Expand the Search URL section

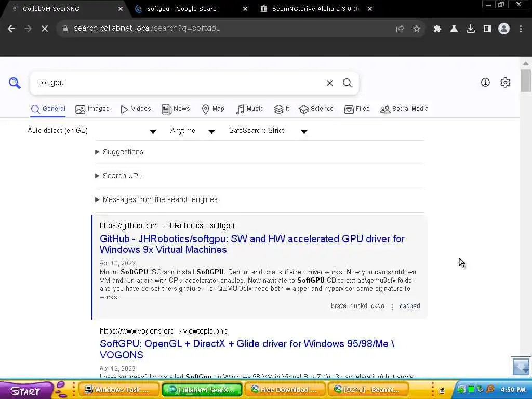coord(119,176)
